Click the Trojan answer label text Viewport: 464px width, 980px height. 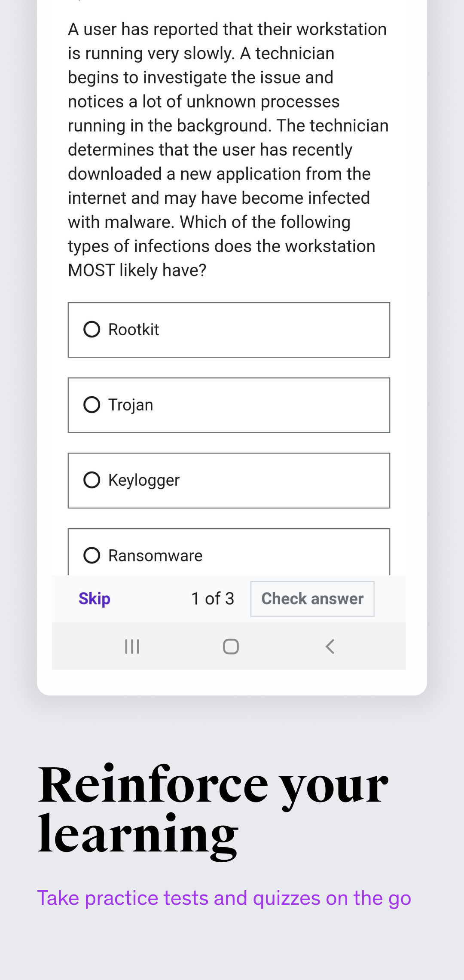click(131, 405)
